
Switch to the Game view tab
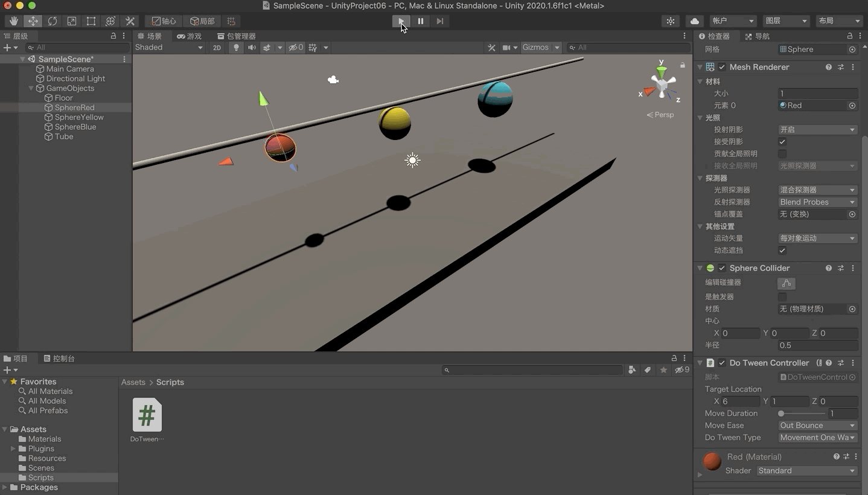coord(189,36)
